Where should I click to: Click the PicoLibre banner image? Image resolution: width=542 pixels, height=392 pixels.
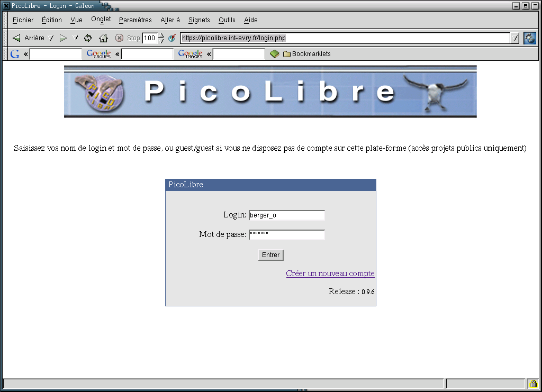[x=270, y=92]
